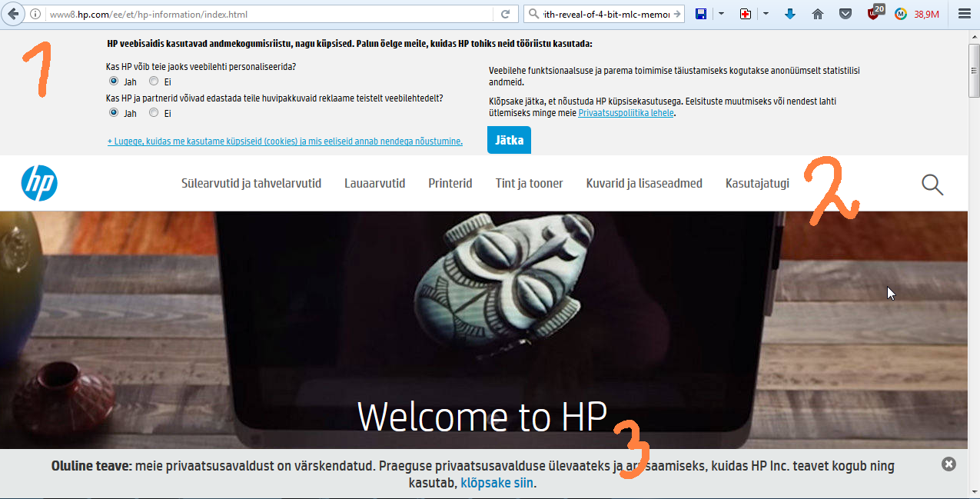Select Jah for personalising the web page
The height and width of the screenshot is (499, 980).
[x=114, y=81]
